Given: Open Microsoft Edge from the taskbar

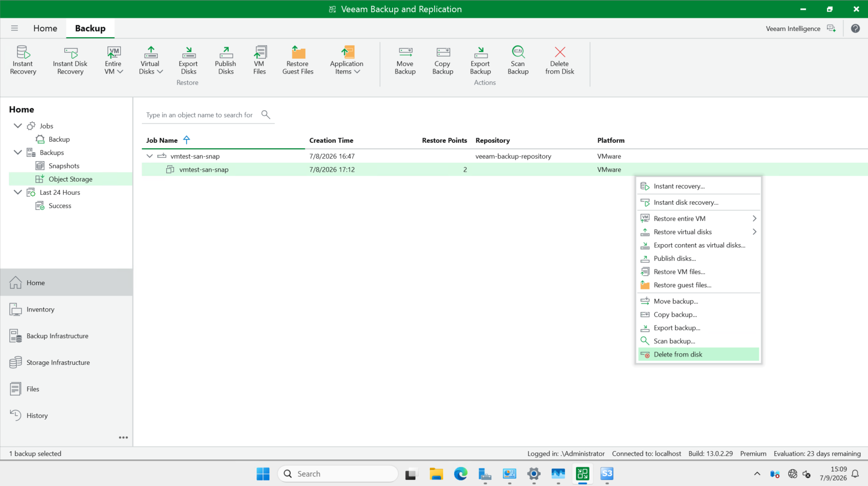Looking at the screenshot, I should [x=460, y=474].
